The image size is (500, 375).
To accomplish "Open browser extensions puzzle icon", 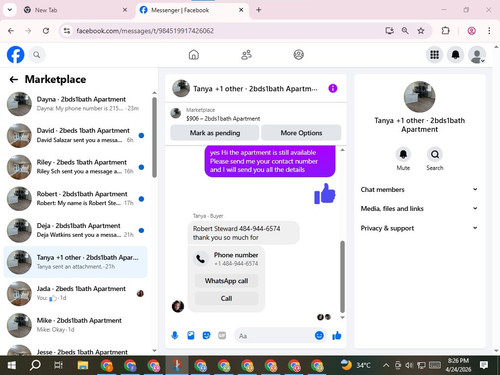I will tap(445, 31).
